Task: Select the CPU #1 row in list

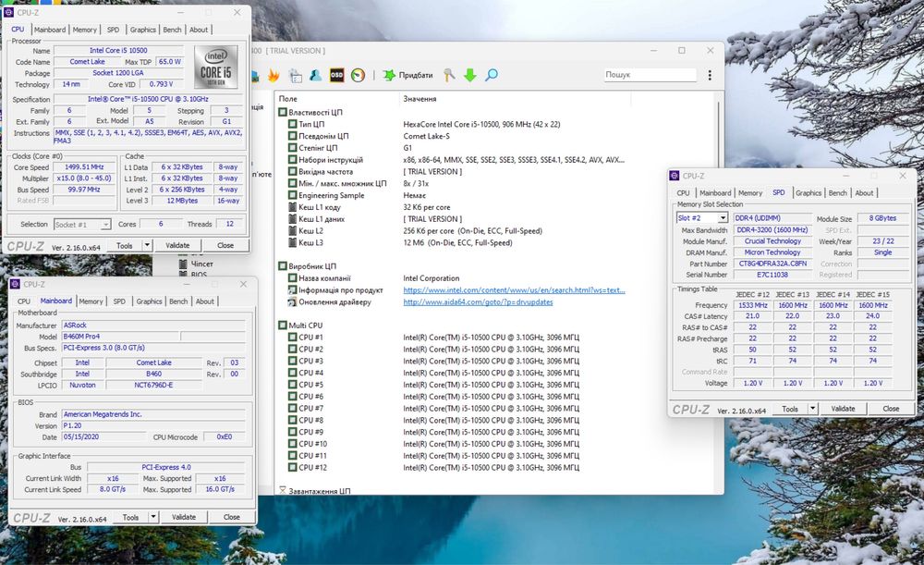Action: pyautogui.click(x=310, y=338)
